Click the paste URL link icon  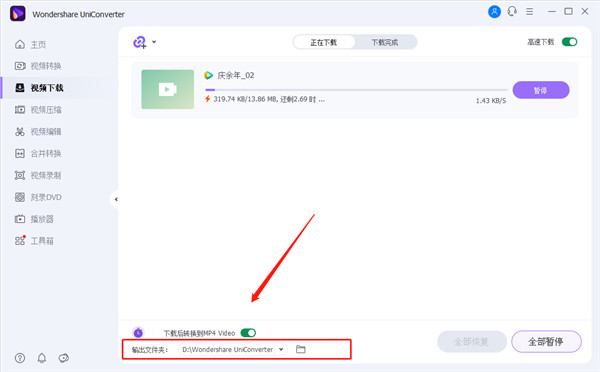pos(140,42)
